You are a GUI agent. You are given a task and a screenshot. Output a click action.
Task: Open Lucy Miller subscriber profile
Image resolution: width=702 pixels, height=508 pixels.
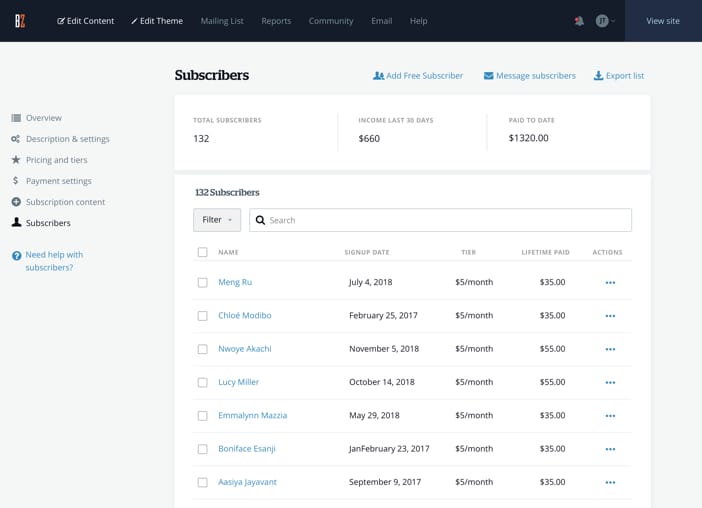tap(238, 382)
